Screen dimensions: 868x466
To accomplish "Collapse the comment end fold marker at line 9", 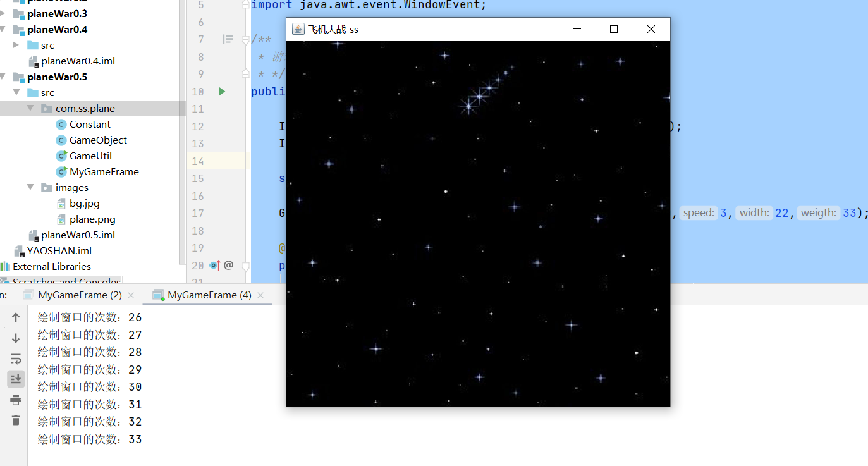I will coord(246,74).
